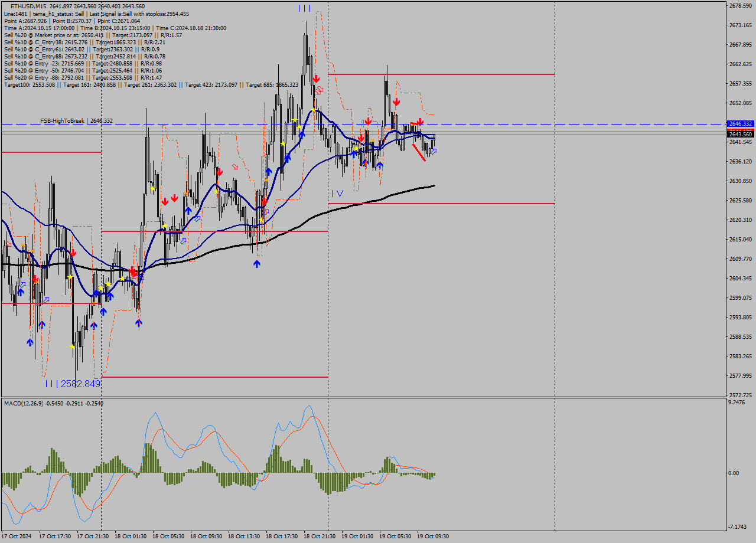Click the 2577.995 price axis value
The width and height of the screenshot is (756, 543).
740,376
